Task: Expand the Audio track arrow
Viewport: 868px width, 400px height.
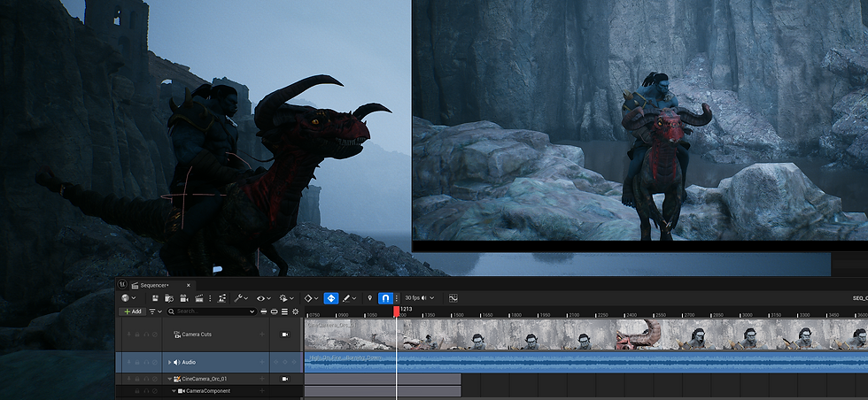Action: [168, 362]
